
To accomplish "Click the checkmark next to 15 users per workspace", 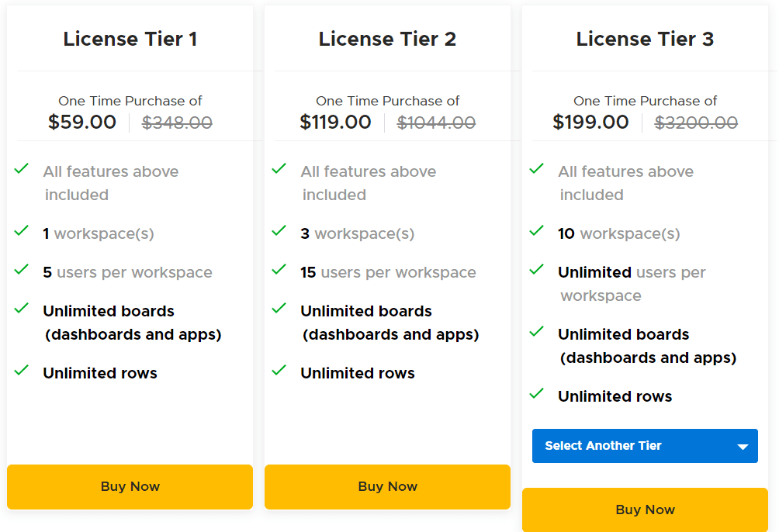I will pos(279,269).
